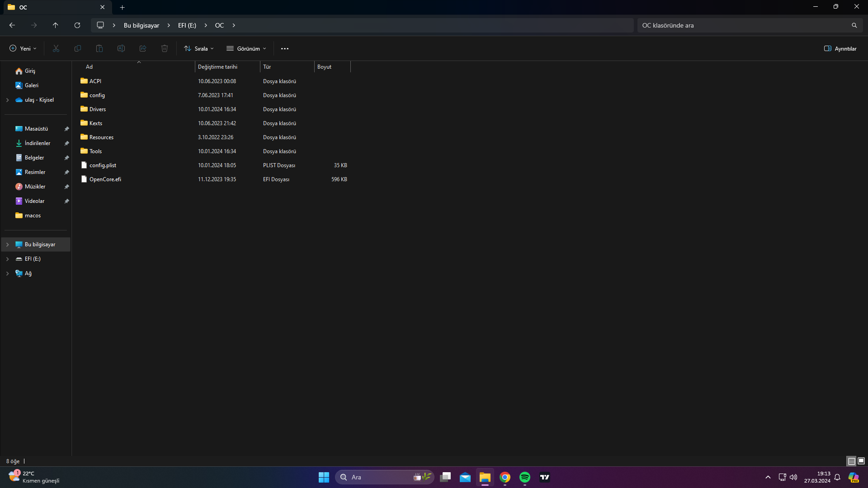Select EFI (E:) in the breadcrumb path
Screen dimensions: 868x488
(x=187, y=25)
